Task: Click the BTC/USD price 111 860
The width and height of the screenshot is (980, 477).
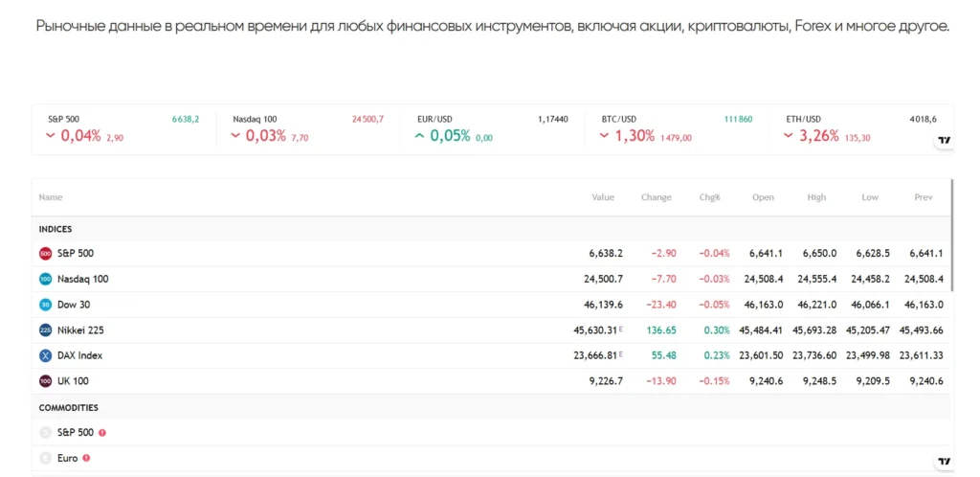Action: point(738,119)
